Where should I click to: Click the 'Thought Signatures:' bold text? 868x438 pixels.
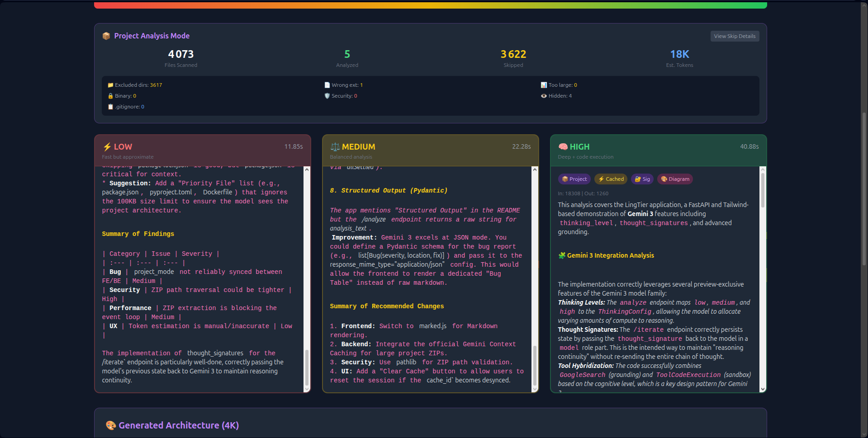pyautogui.click(x=588, y=330)
